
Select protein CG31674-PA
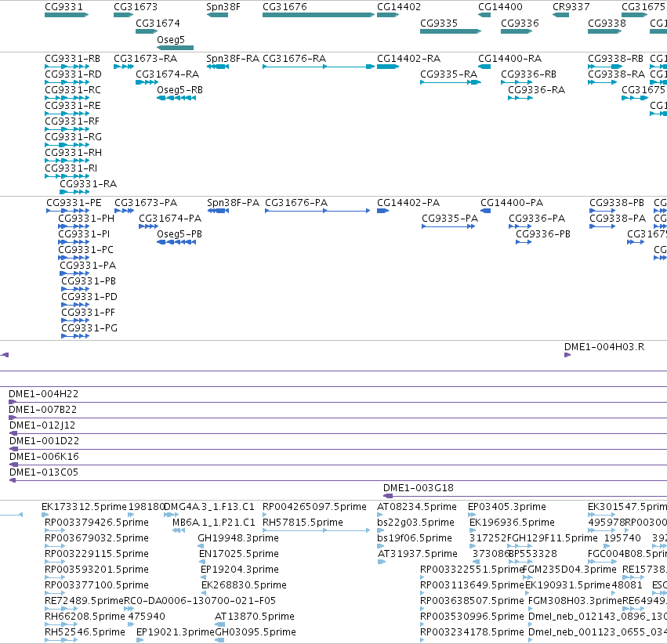click(148, 226)
